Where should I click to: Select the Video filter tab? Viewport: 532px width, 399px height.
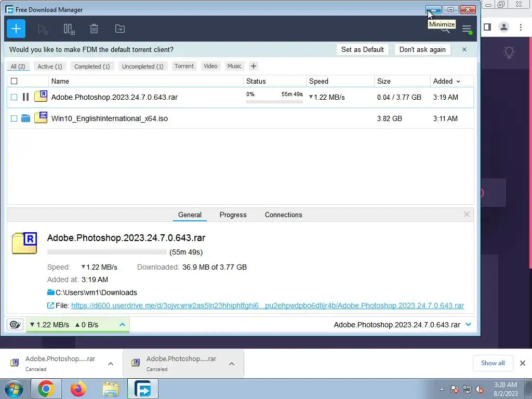point(210,66)
